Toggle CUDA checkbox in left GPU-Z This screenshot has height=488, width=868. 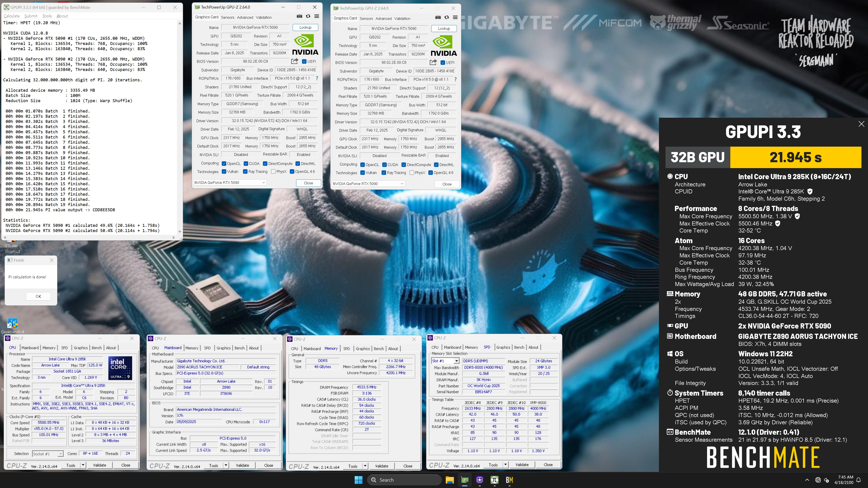point(246,164)
